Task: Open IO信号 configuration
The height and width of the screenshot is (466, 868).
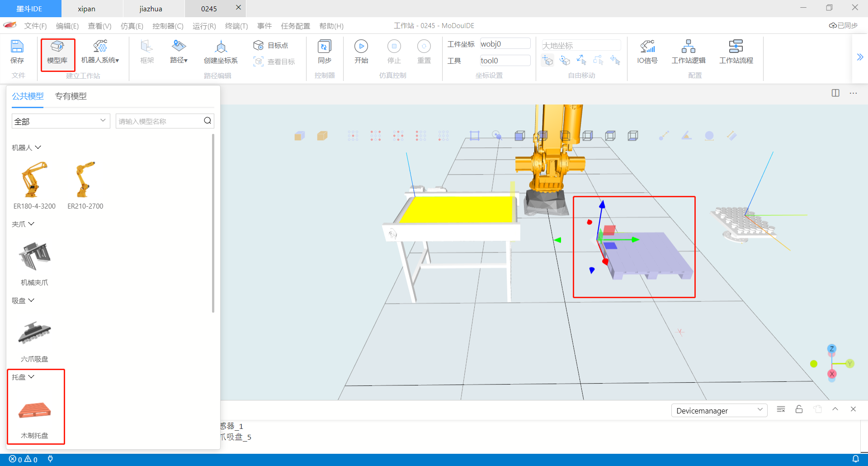Action: click(647, 47)
